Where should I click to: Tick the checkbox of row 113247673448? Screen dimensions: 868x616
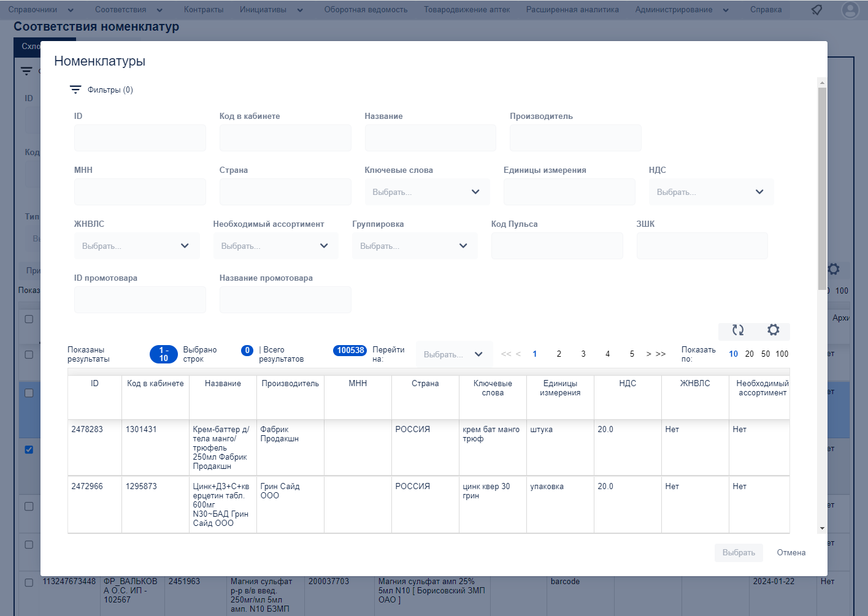(29, 582)
